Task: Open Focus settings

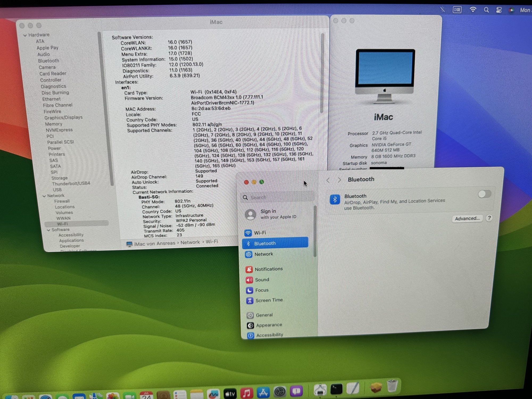Action: [x=261, y=290]
